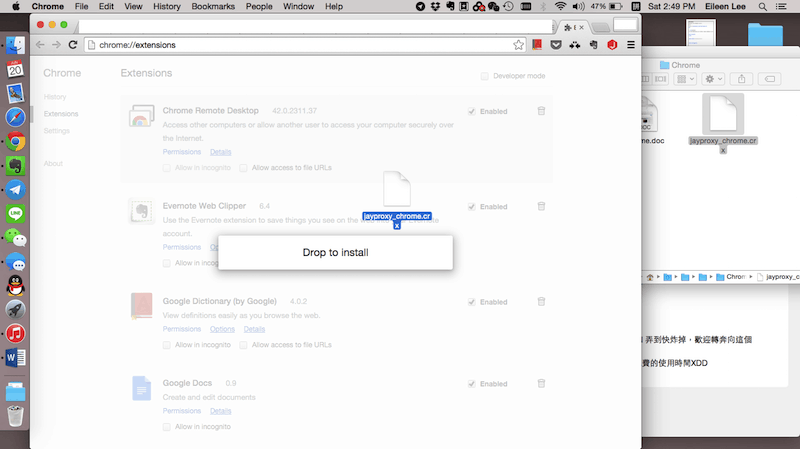
Task: Delete the Google Docs extension
Action: pyautogui.click(x=541, y=383)
